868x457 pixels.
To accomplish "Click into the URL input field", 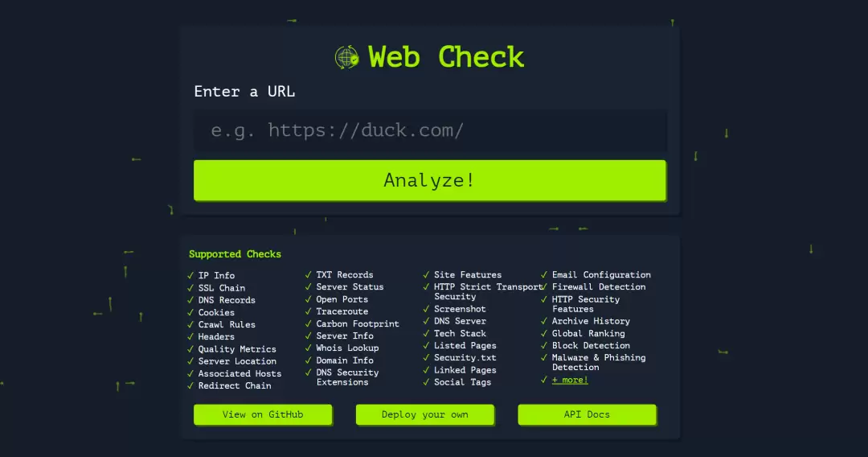I will tap(429, 130).
